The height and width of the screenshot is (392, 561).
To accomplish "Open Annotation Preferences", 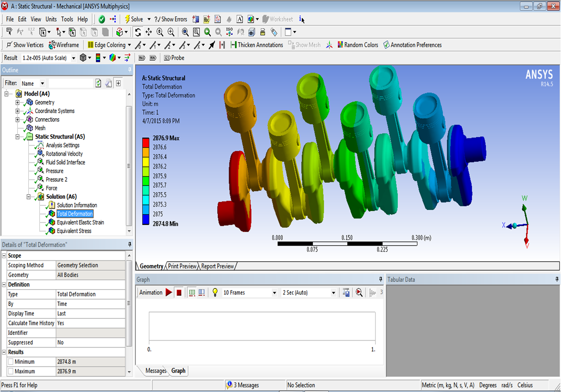I will coord(412,45).
